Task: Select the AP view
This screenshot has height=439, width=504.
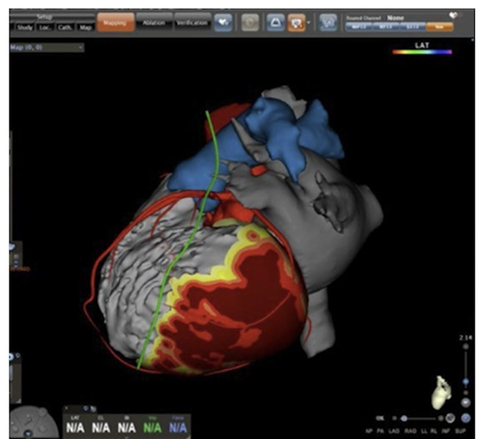Action: click(x=370, y=431)
